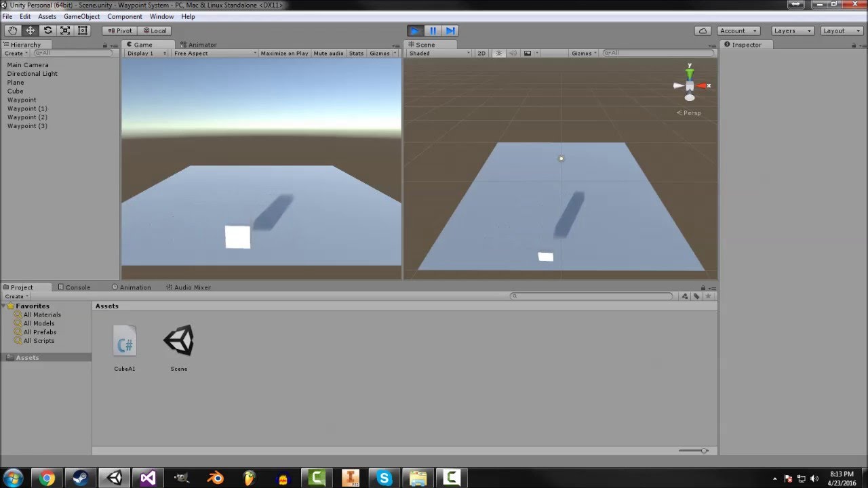Select Waypoint (2) in the Hierarchy
This screenshot has height=488, width=868.
[x=27, y=117]
